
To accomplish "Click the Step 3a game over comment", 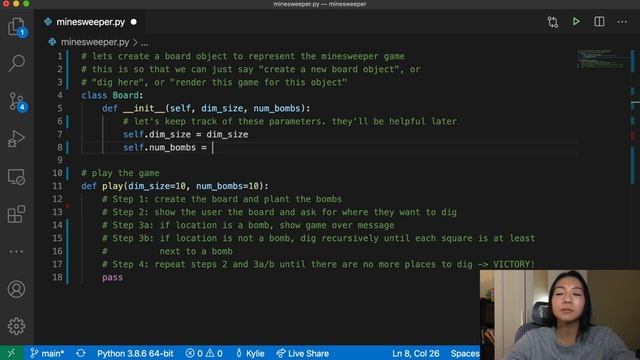I will [x=248, y=225].
